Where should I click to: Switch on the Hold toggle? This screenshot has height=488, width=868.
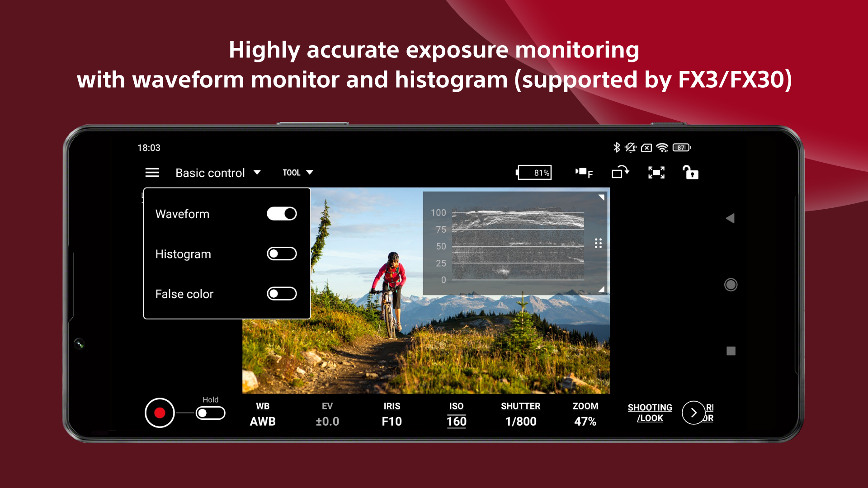pyautogui.click(x=210, y=413)
